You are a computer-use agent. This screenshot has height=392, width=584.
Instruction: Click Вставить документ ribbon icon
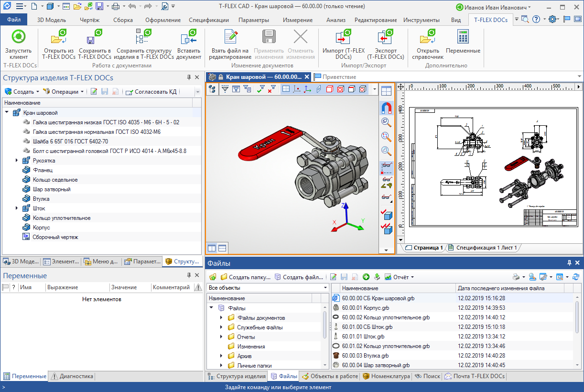tap(189, 37)
